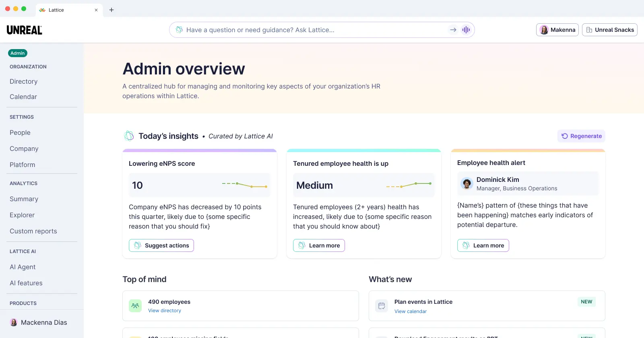Open analytics Explorer page
This screenshot has width=644, height=338.
click(x=22, y=215)
